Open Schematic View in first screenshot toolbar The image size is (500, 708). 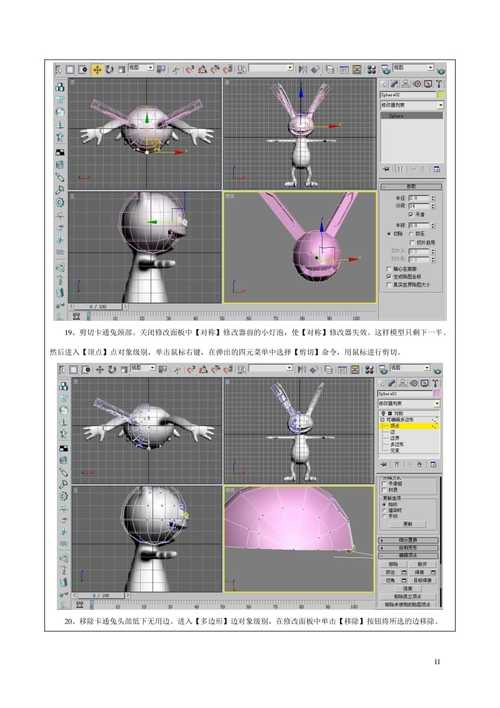click(357, 69)
